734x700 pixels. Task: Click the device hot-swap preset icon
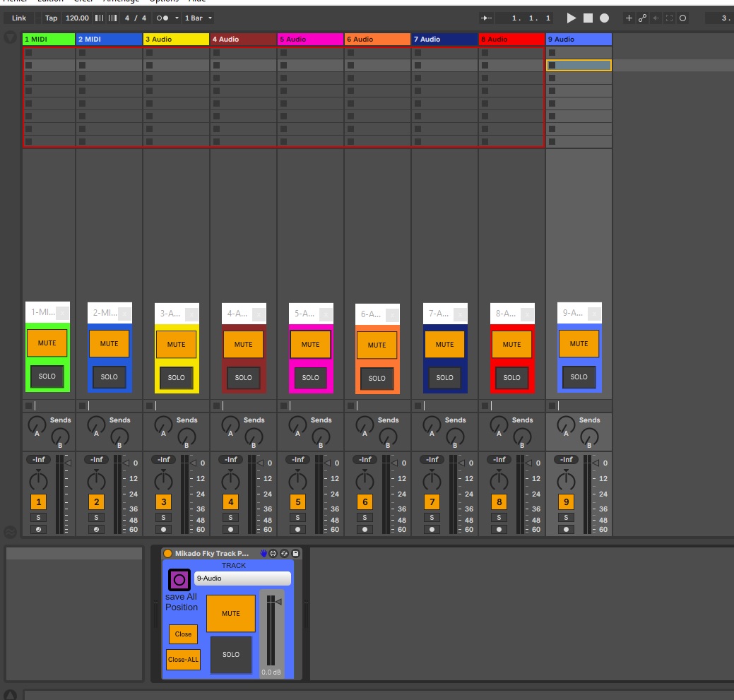(x=284, y=553)
